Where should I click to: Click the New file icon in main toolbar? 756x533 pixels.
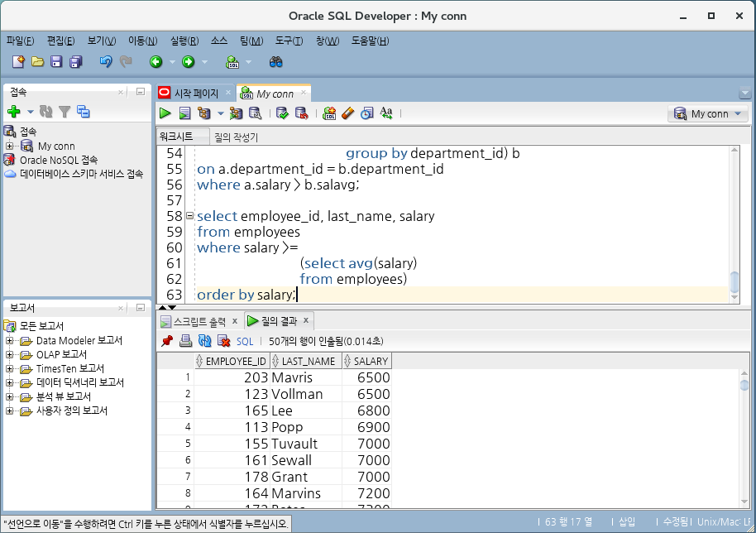[18, 62]
